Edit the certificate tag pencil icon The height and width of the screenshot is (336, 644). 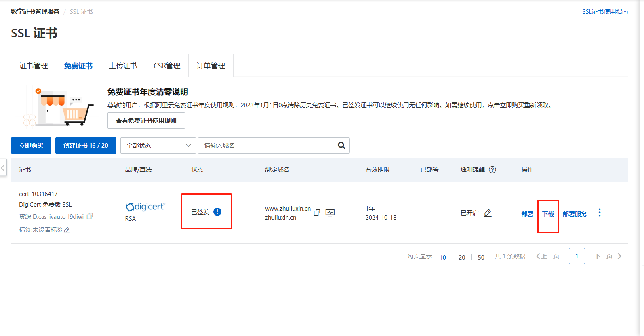pos(67,230)
